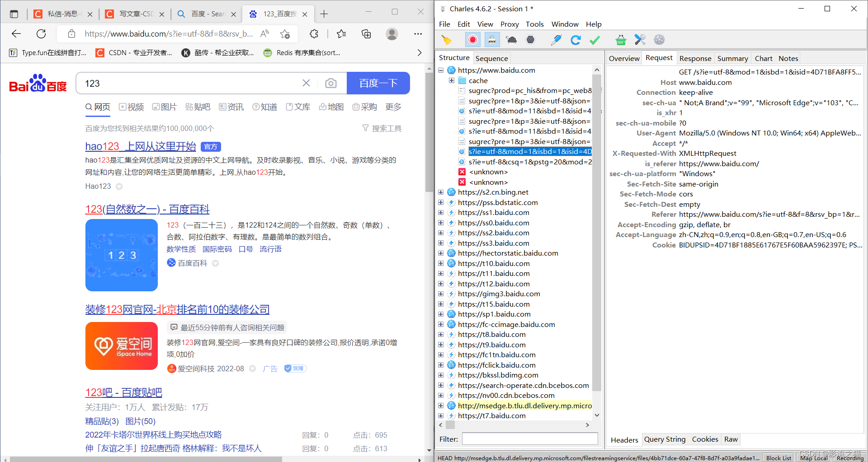
Task: Refresh the Edge page
Action: [41, 33]
